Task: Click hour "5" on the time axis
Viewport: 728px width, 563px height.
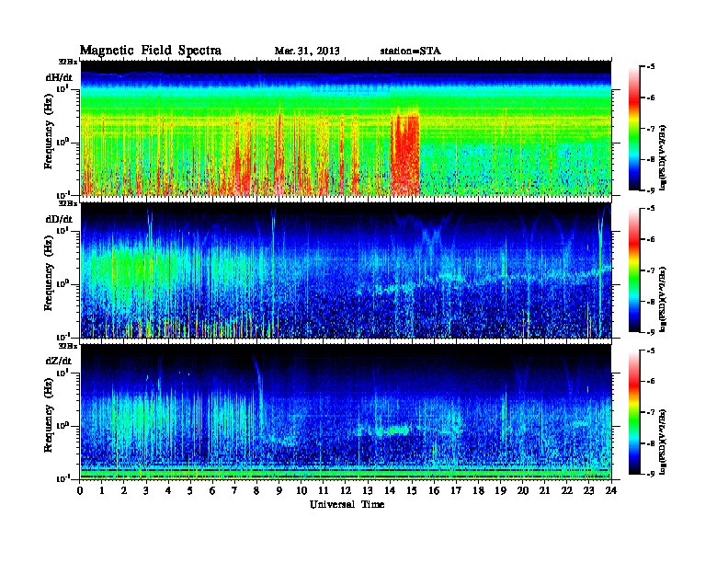Action: coord(190,490)
